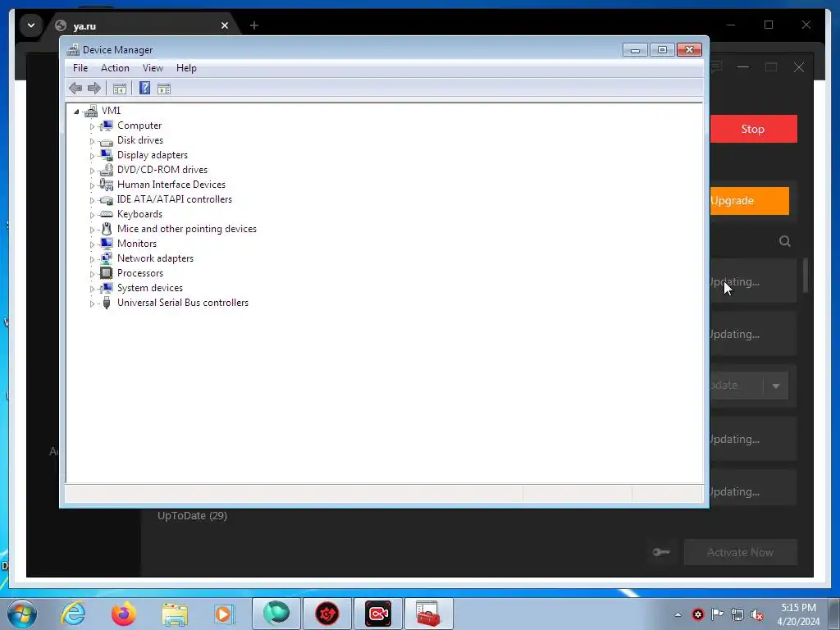This screenshot has height=630, width=840.
Task: Click the DVD/CD-ROM drives icon
Action: 107,170
